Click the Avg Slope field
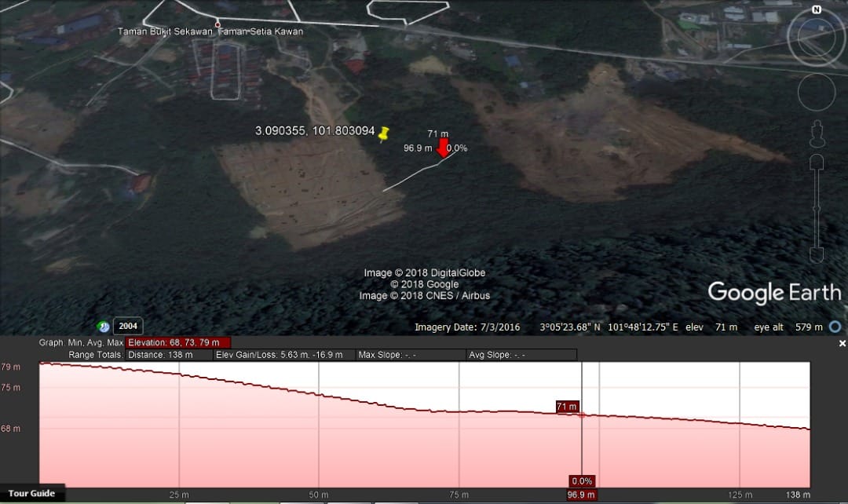 pos(521,355)
